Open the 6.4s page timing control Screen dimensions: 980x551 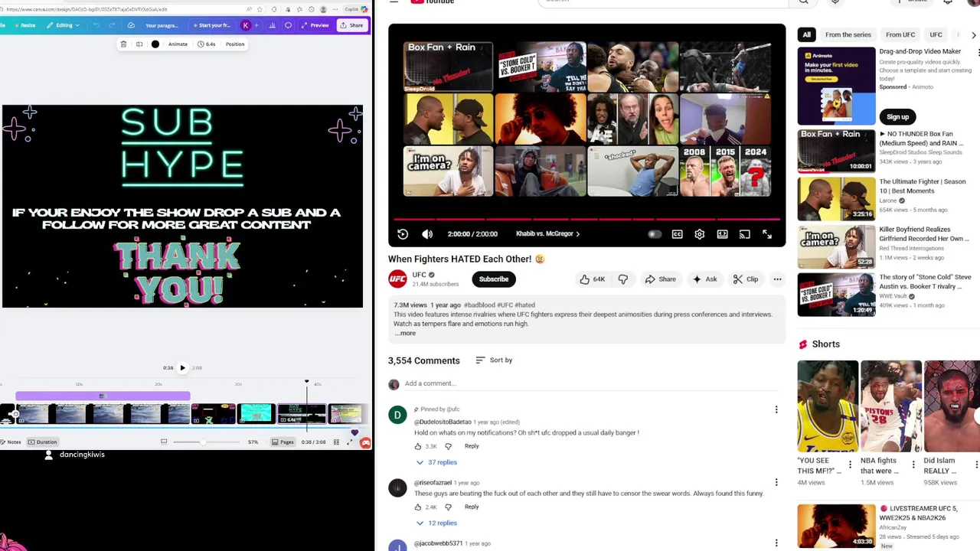click(207, 44)
